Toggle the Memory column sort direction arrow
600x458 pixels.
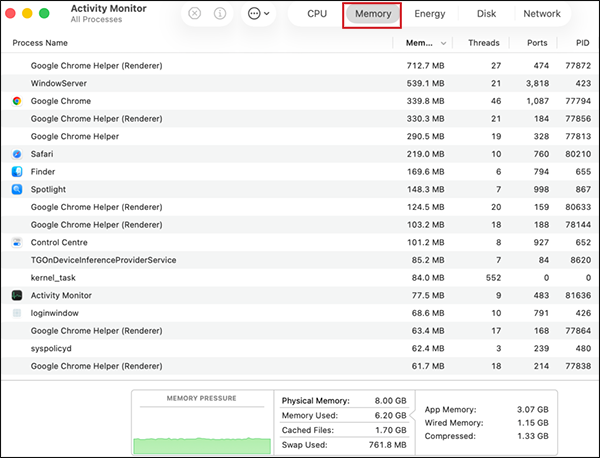(443, 43)
